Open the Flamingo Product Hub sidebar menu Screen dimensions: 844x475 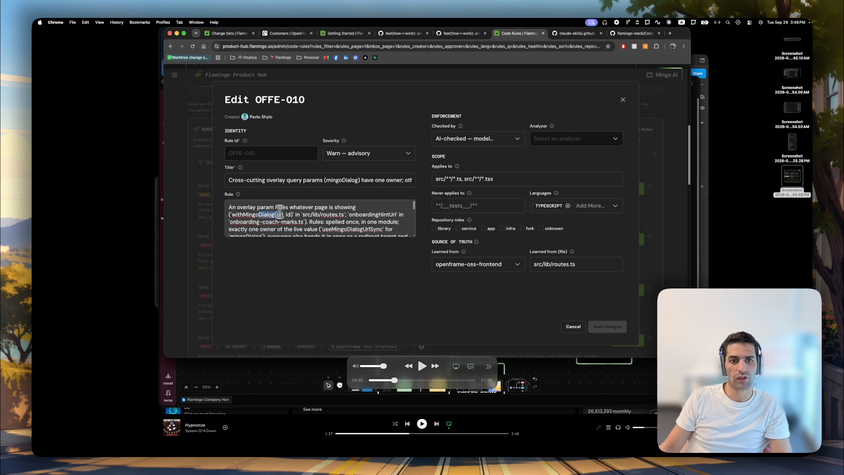coord(174,75)
